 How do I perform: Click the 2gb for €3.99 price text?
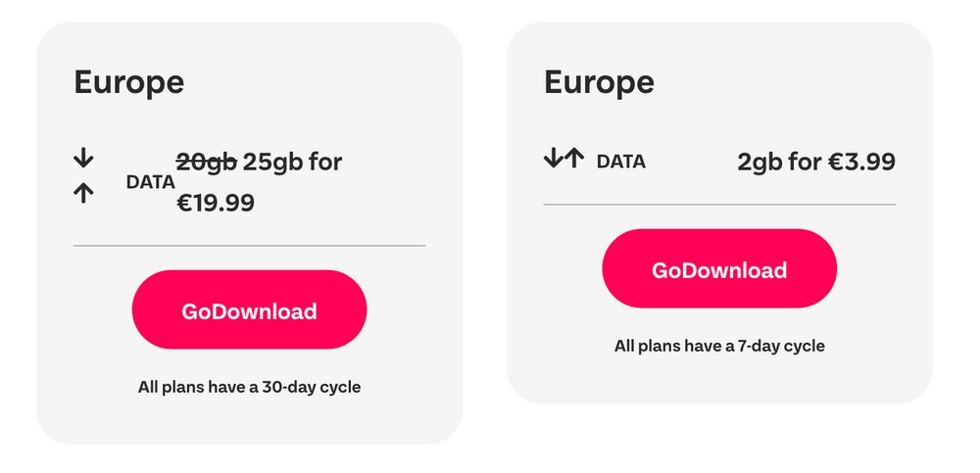click(815, 162)
